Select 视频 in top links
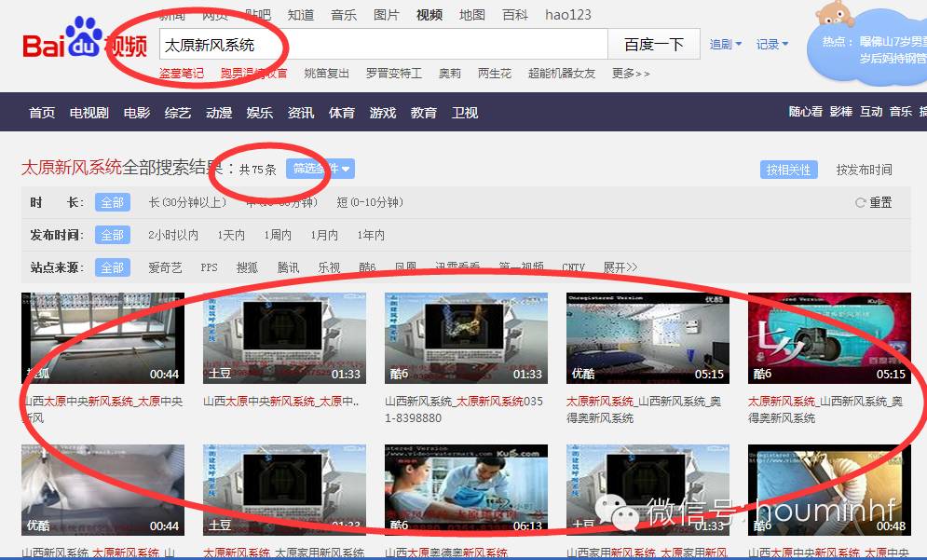 coord(429,15)
